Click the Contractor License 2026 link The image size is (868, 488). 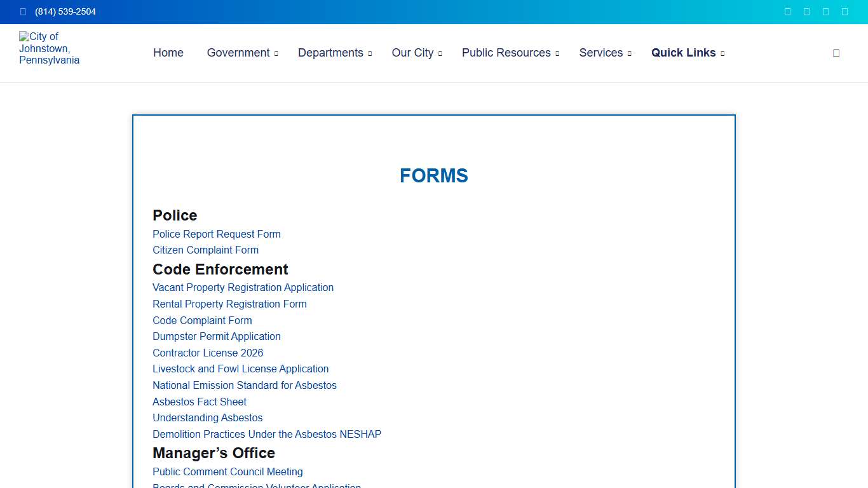coord(208,353)
